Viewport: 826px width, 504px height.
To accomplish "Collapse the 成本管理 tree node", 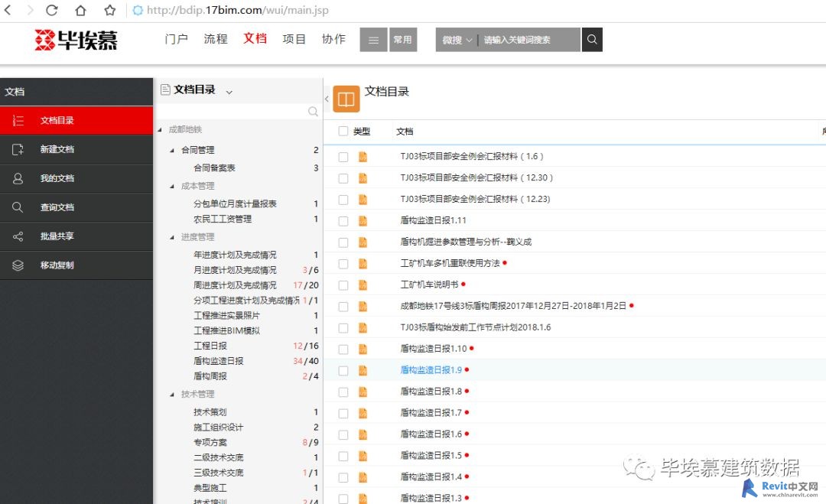I will [x=172, y=187].
